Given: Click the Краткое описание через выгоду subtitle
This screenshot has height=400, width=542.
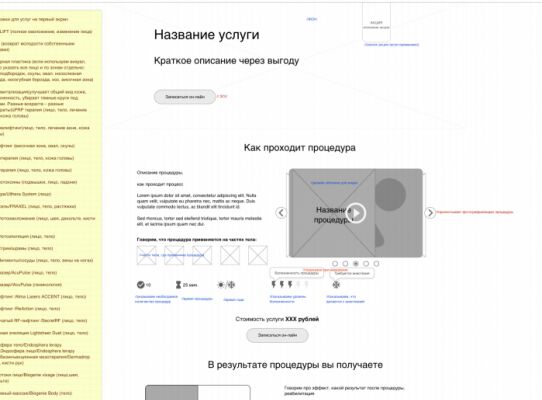Looking at the screenshot, I should pyautogui.click(x=226, y=61).
